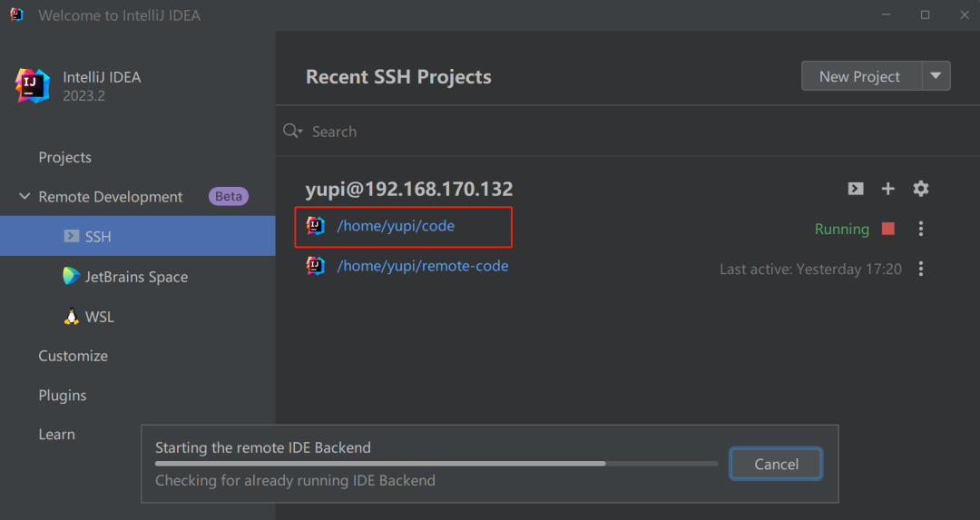This screenshot has width=980, height=520.
Task: Click Checking for already running IDE Backend text
Action: (295, 481)
